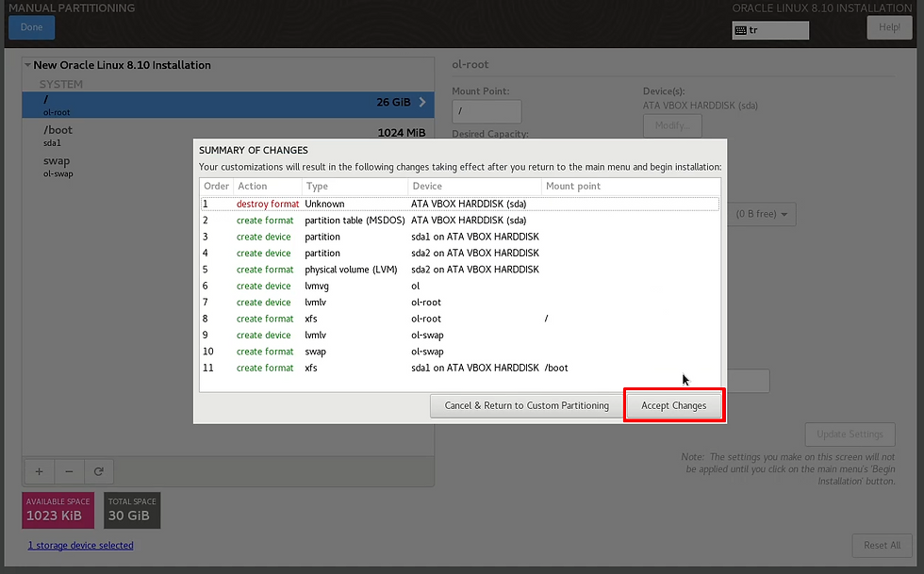Select row 5 physical volume (LVM)
The height and width of the screenshot is (574, 924).
click(460, 270)
